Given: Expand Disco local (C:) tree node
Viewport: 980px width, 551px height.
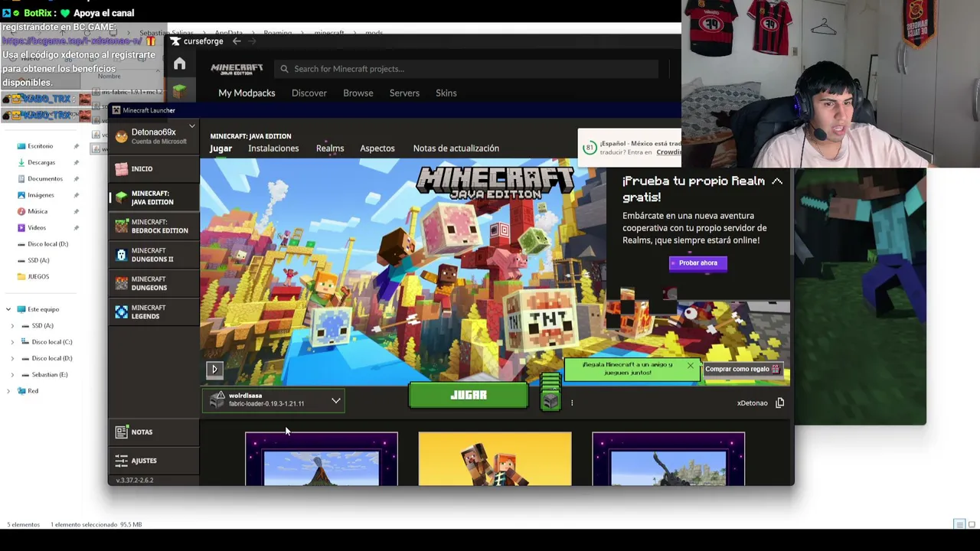Looking at the screenshot, I should (x=12, y=342).
